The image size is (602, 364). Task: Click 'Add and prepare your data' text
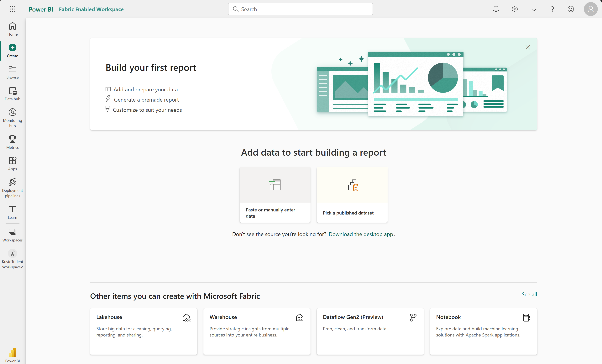pyautogui.click(x=146, y=89)
